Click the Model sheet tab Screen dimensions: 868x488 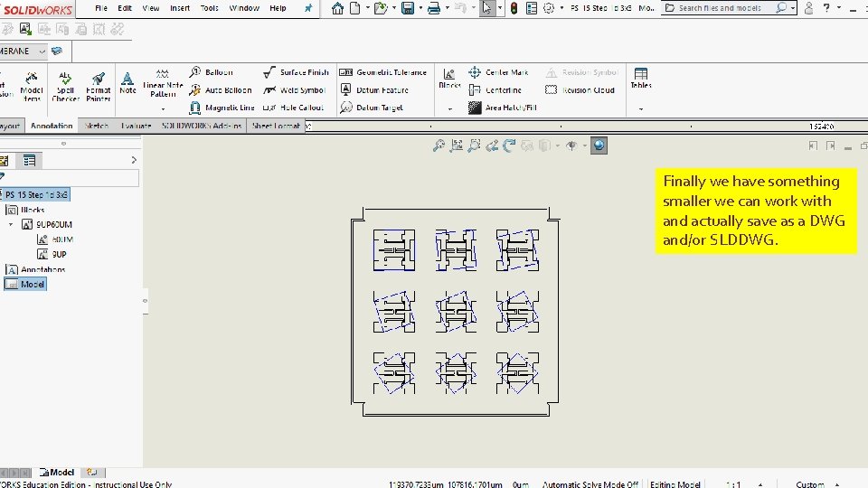coord(57,473)
